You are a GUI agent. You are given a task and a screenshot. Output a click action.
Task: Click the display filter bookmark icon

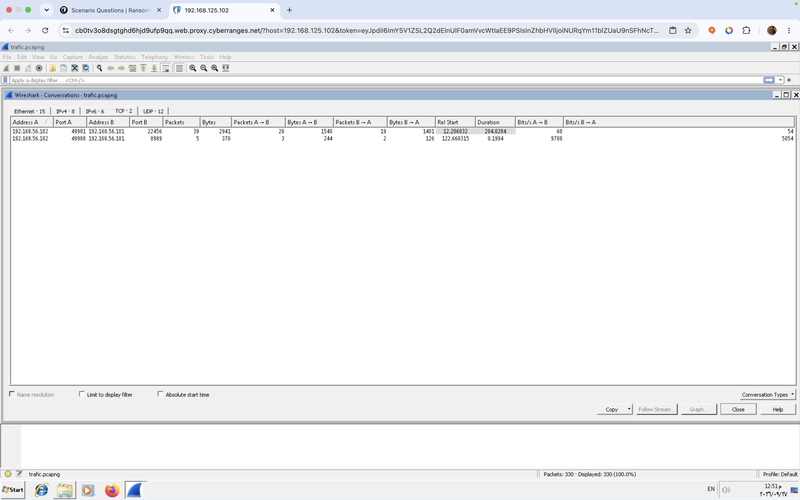coord(5,80)
